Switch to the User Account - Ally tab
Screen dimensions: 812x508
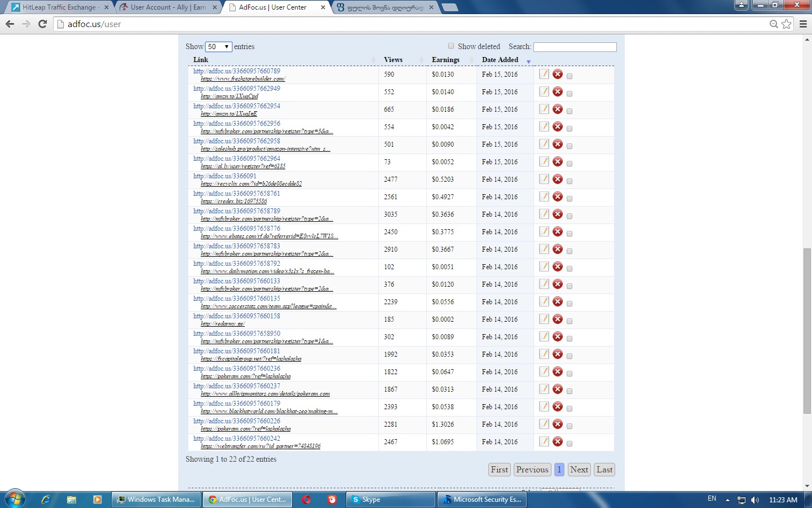tap(168, 7)
